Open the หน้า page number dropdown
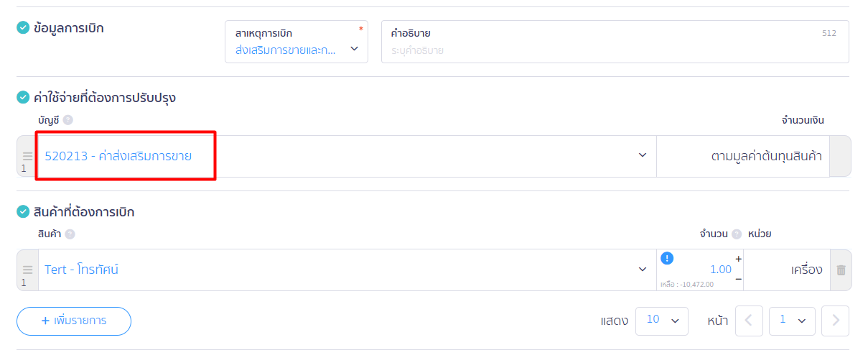The width and height of the screenshot is (868, 363). [x=791, y=321]
